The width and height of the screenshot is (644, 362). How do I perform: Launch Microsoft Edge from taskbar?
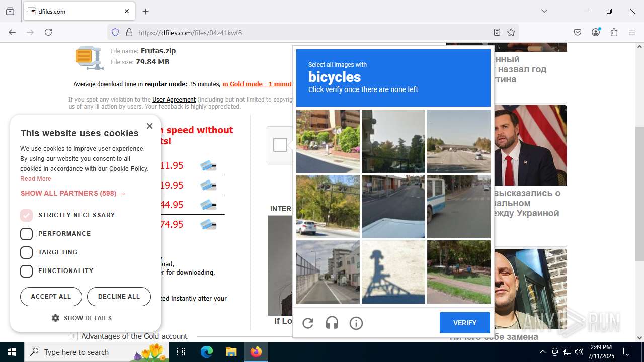click(x=207, y=352)
